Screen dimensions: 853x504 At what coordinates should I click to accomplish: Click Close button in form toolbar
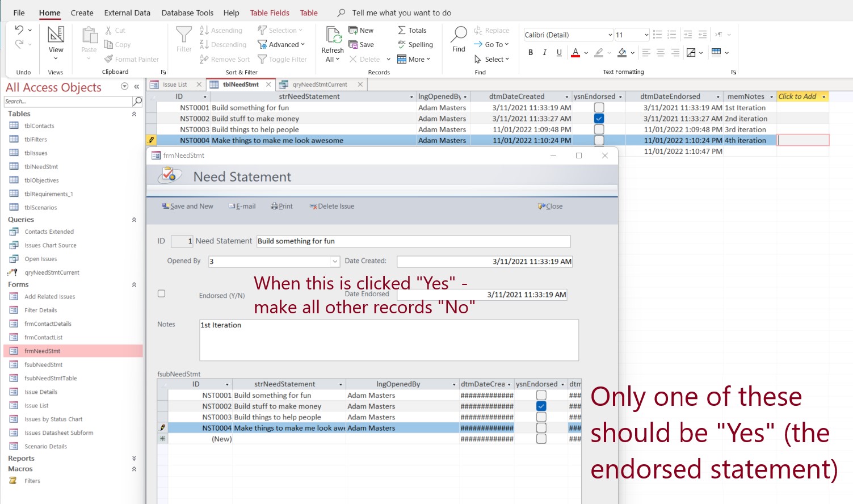tap(551, 207)
